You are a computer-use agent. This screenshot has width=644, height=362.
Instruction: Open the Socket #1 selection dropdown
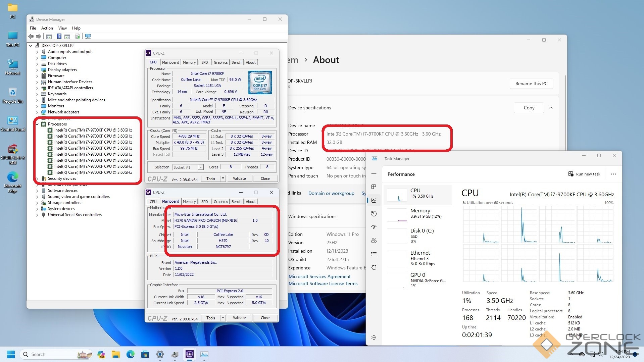pos(200,167)
